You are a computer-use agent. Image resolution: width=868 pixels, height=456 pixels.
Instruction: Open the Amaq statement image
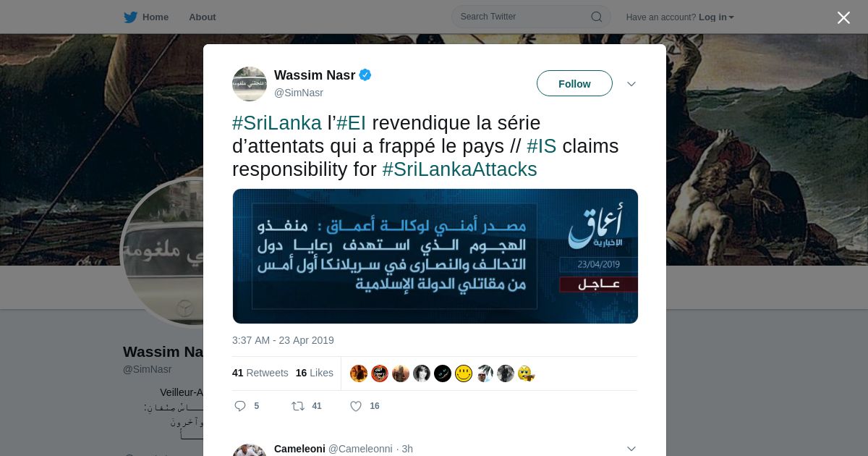tap(435, 256)
